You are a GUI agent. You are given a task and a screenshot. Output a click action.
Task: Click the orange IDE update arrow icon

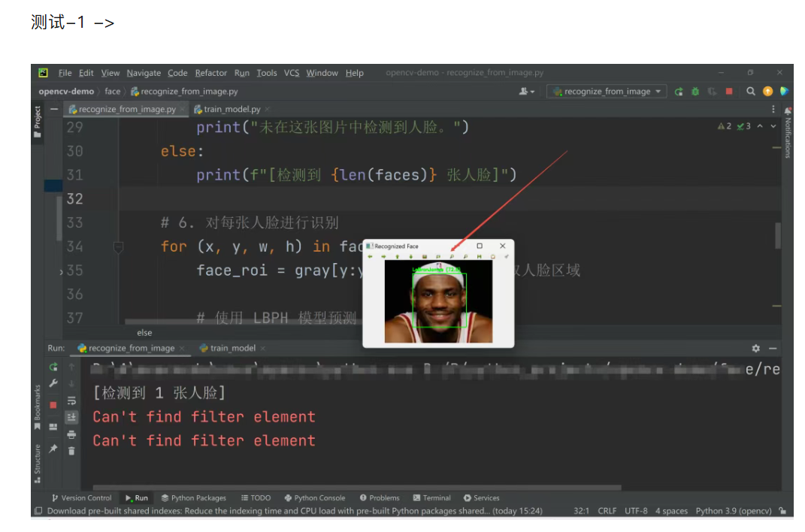[x=767, y=92]
